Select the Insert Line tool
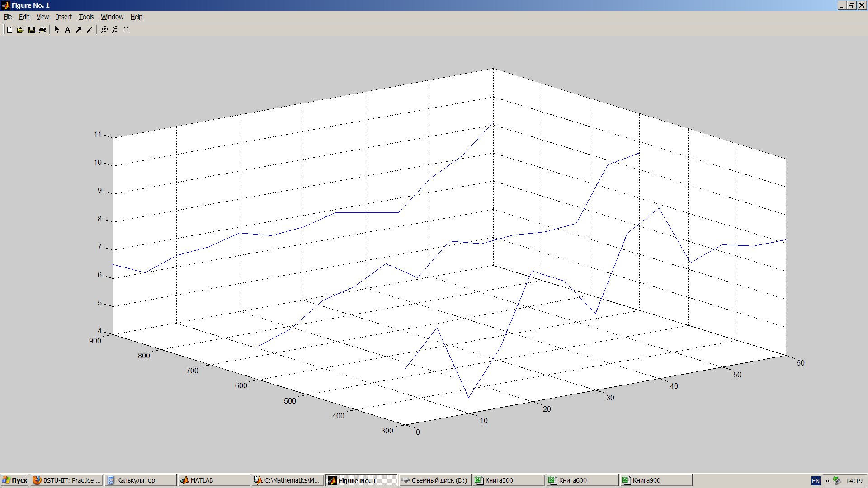This screenshot has height=488, width=868. tap(90, 30)
